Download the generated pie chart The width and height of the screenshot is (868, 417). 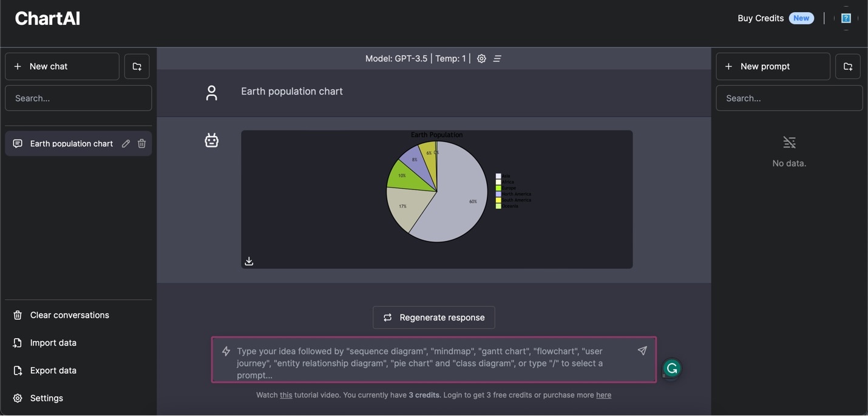(x=249, y=261)
